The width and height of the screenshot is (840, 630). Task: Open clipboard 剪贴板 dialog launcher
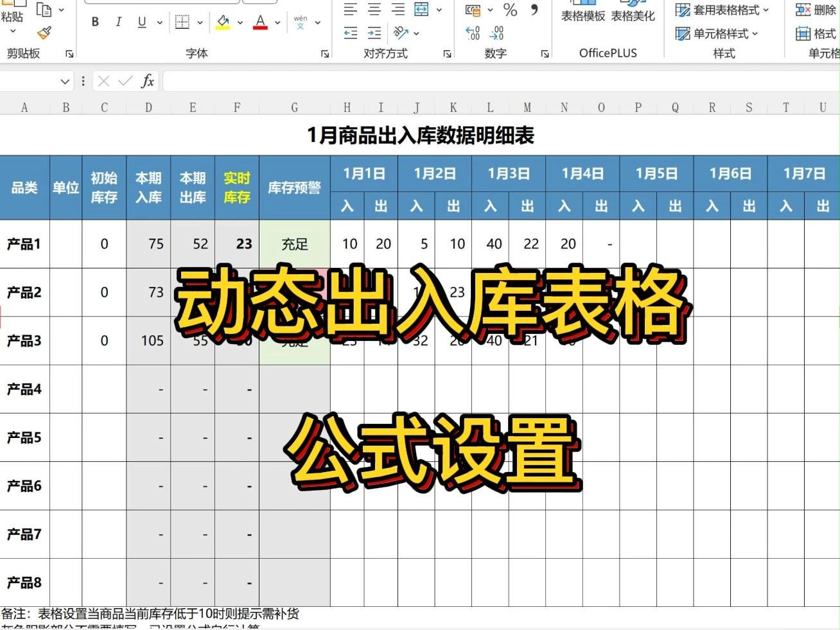point(69,54)
